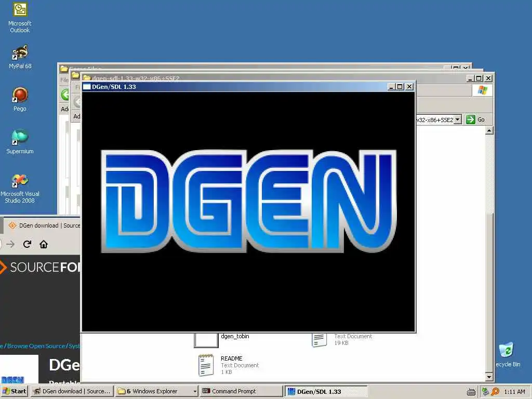
Task: Click the Go button in Explorer
Action: [x=476, y=119]
